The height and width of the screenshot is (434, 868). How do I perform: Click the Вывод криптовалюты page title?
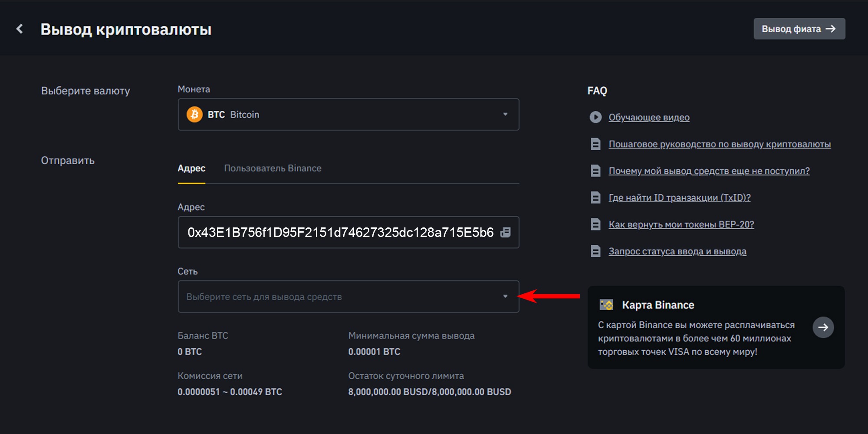click(x=126, y=30)
